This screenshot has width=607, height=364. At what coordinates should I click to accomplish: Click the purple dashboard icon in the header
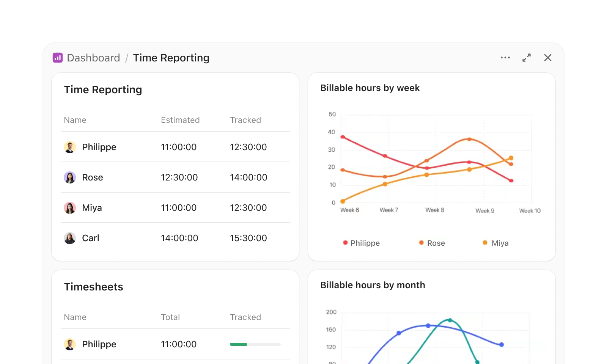pyautogui.click(x=58, y=58)
